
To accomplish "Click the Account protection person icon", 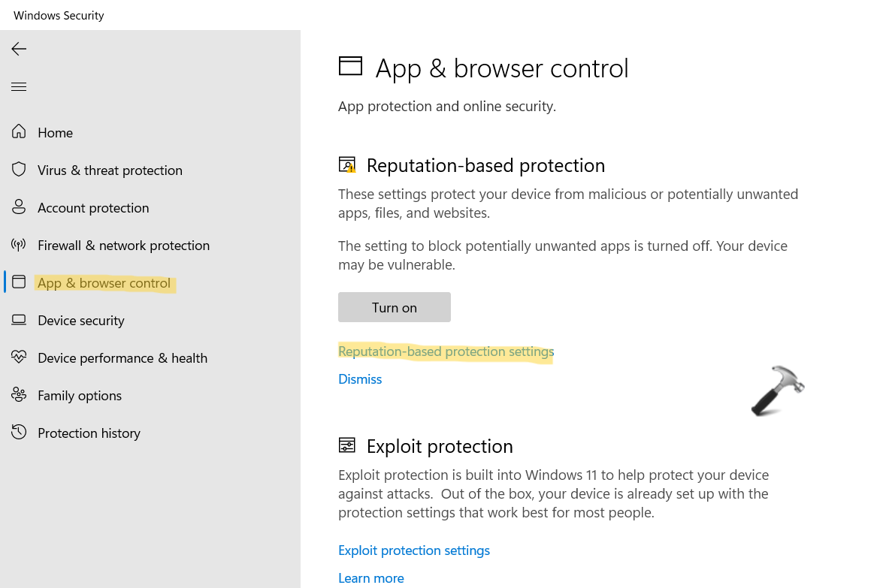I will [x=19, y=207].
